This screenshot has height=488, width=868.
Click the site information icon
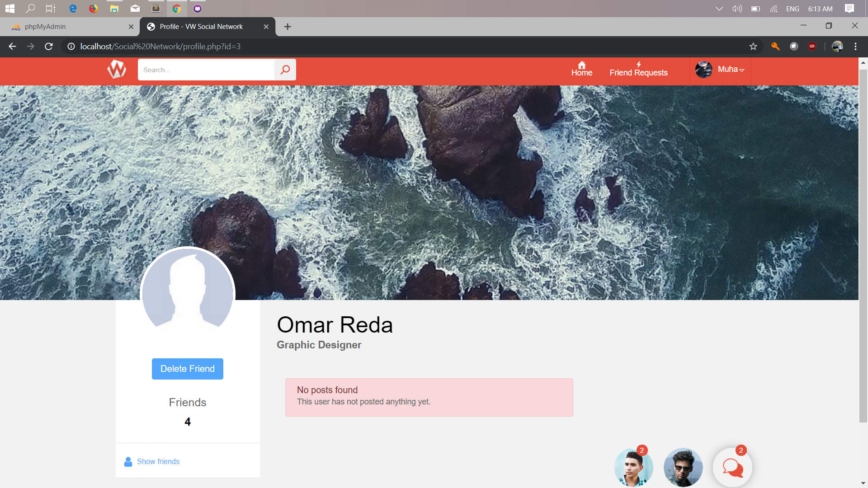(x=71, y=47)
